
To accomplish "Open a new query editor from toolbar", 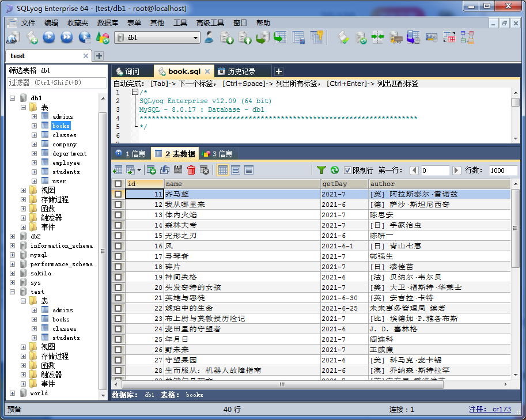I will coord(32,37).
